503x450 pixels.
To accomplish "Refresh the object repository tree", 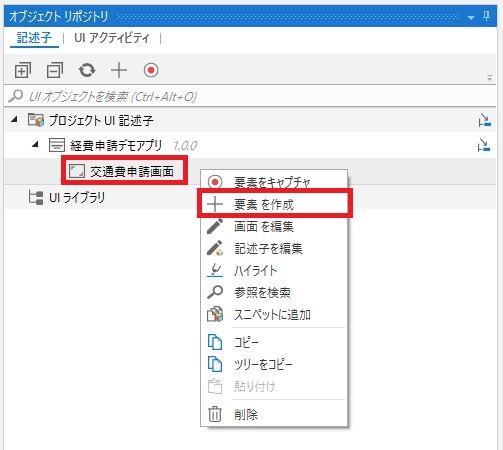I will pos(87,70).
